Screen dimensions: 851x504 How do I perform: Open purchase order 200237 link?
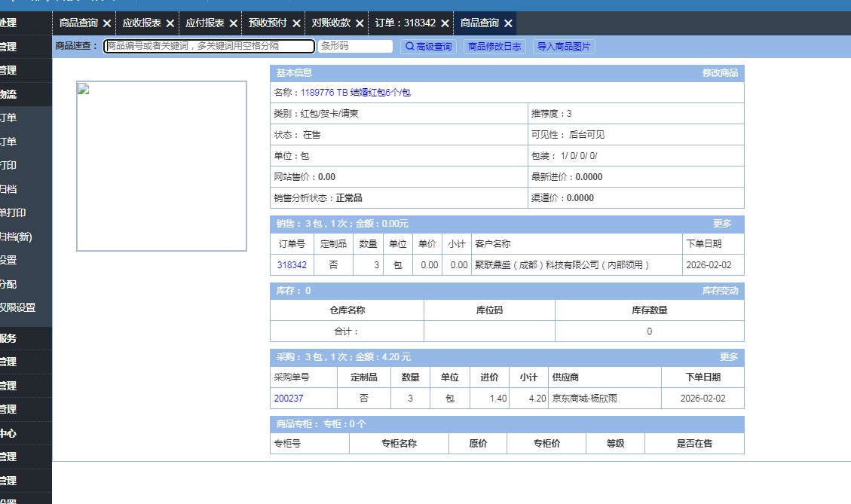click(x=289, y=399)
